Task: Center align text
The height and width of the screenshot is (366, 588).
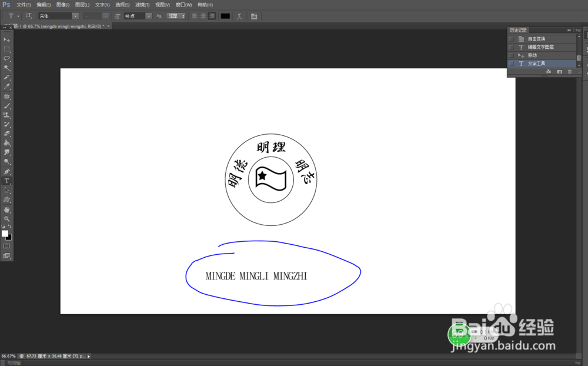Action: tap(203, 16)
